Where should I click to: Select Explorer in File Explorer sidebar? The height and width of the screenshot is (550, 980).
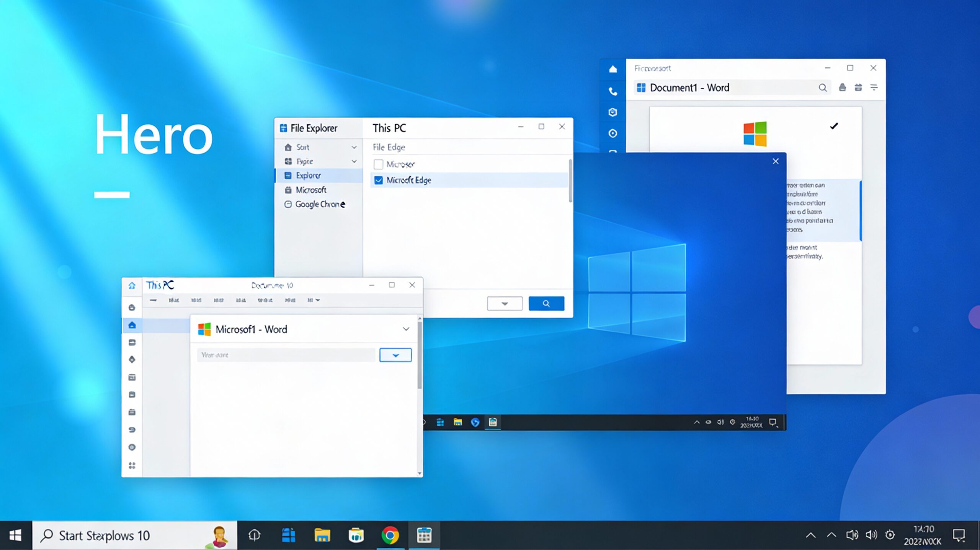click(308, 176)
